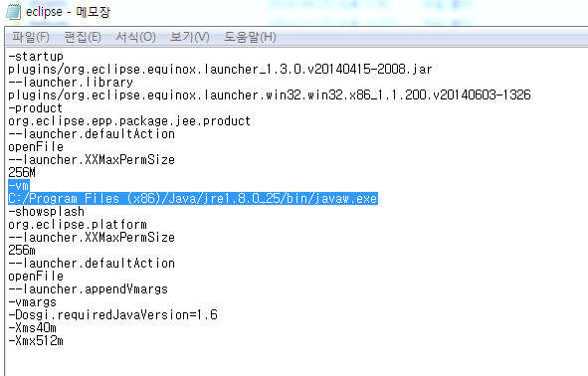Click the highlighted -vm line
Viewport: 588px width, 376px height.
(18, 186)
